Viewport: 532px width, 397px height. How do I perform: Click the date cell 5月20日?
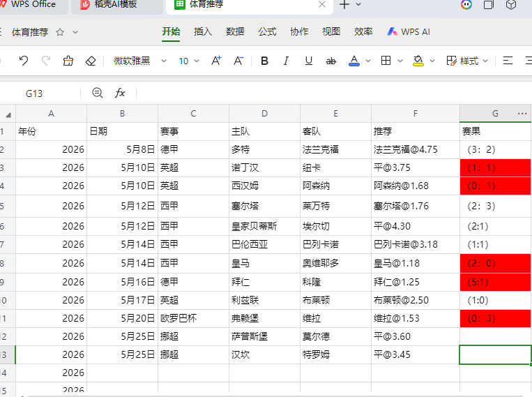pos(123,319)
